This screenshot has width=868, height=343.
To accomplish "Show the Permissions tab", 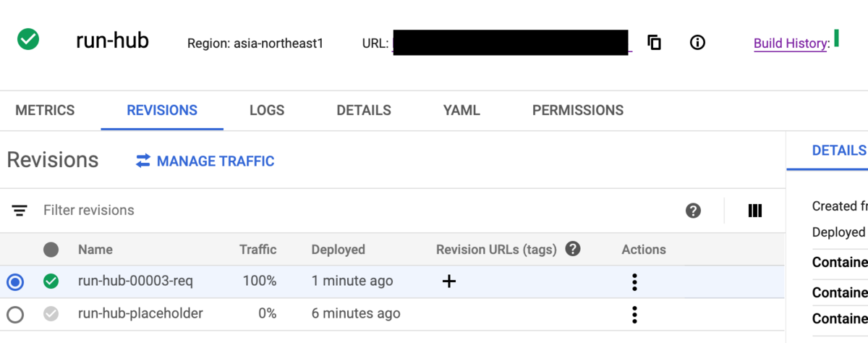I will coord(578,111).
